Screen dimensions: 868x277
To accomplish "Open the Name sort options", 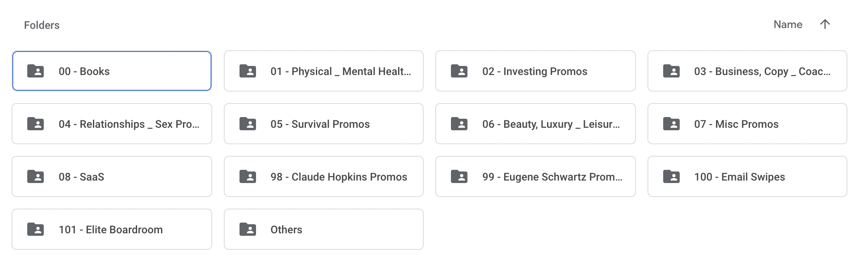I will 788,25.
